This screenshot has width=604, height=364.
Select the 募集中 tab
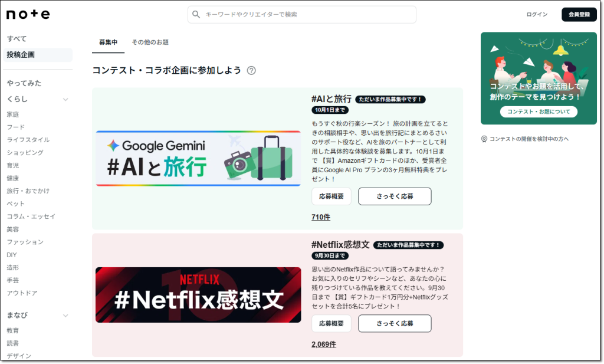pyautogui.click(x=108, y=42)
